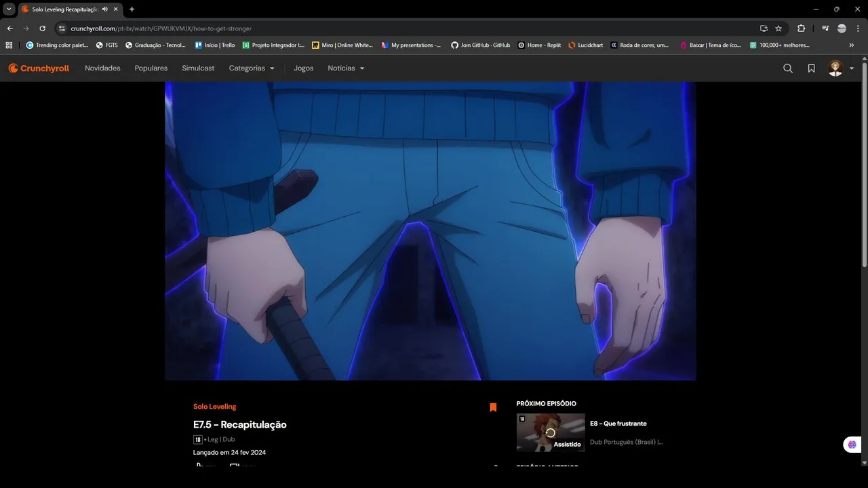The width and height of the screenshot is (868, 488).
Task: Open the Home - Replit bookmark
Action: [x=540, y=45]
